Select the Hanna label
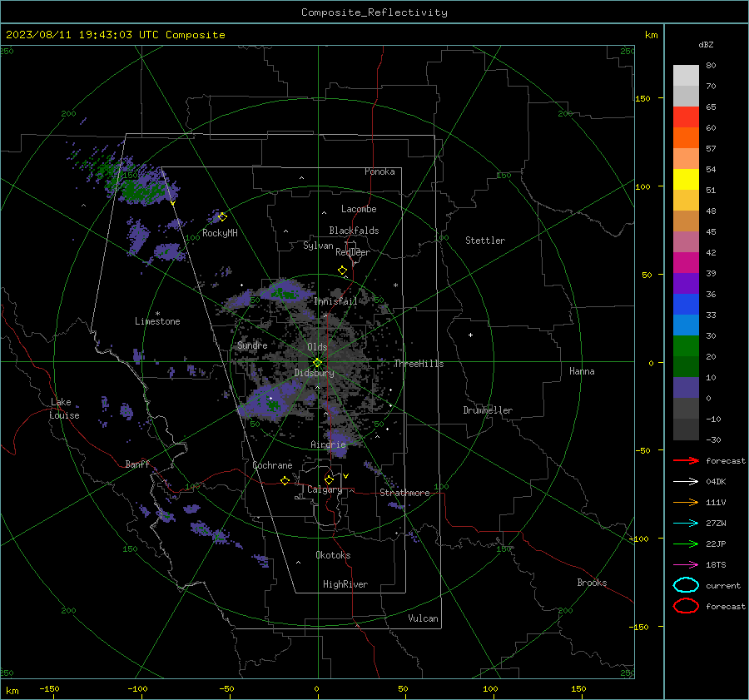 [x=582, y=371]
